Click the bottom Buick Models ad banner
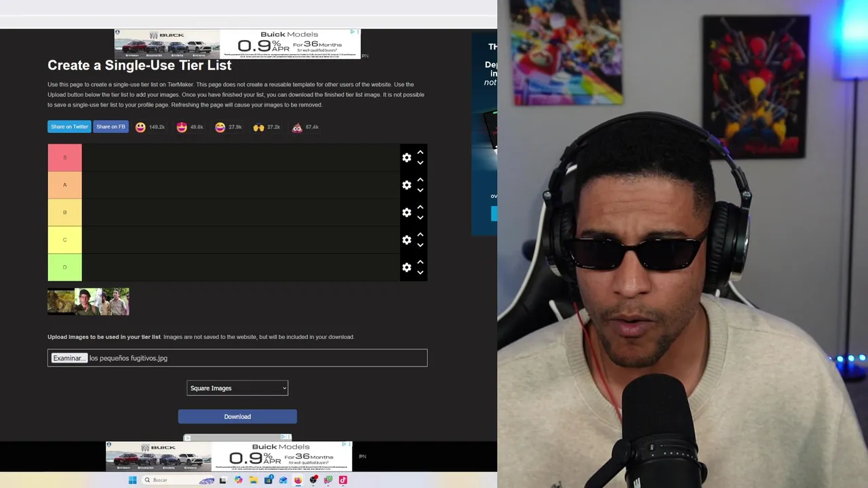The image size is (868, 488). (x=229, y=456)
